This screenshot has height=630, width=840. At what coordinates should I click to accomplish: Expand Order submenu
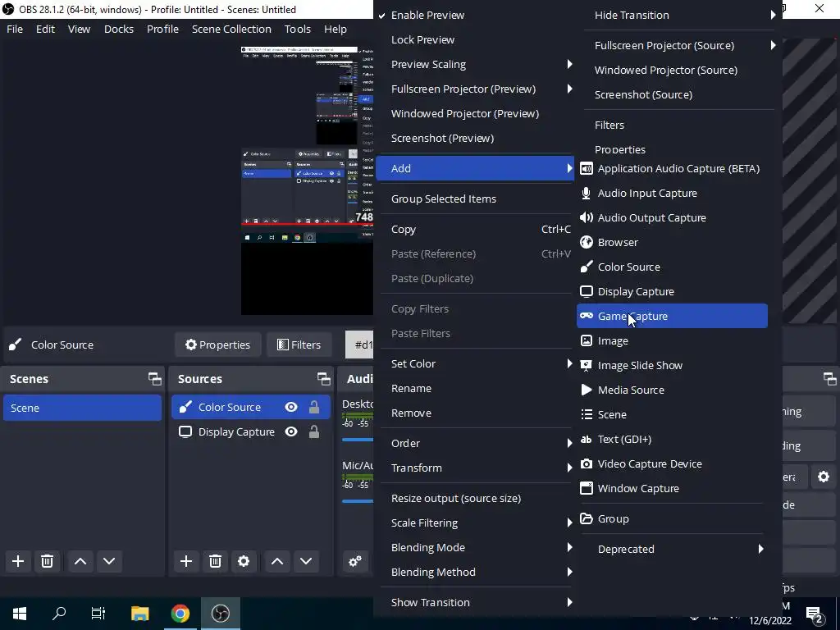click(476, 444)
